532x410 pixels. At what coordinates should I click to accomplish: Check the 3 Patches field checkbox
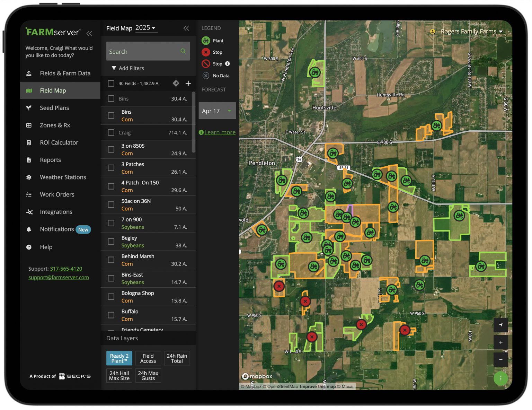(111, 168)
